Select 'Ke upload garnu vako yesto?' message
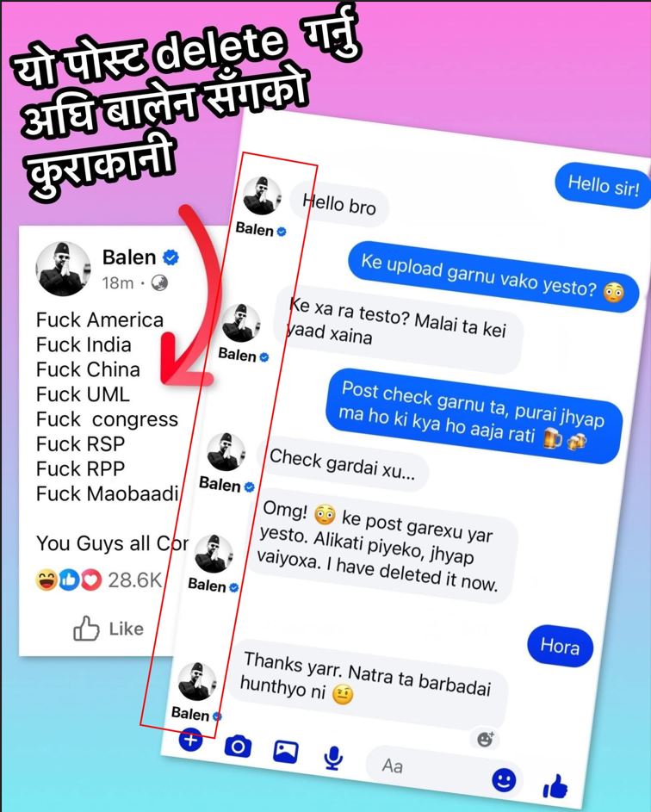This screenshot has width=651, height=812. coord(493,276)
